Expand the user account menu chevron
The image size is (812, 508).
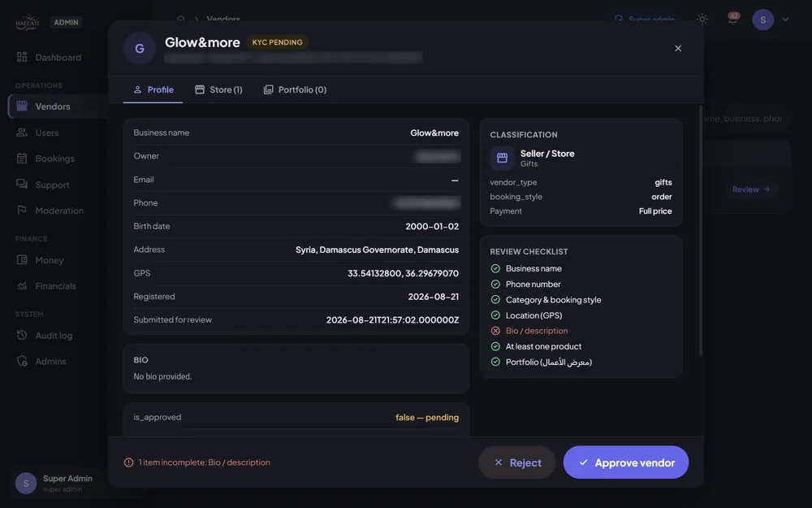pyautogui.click(x=785, y=20)
